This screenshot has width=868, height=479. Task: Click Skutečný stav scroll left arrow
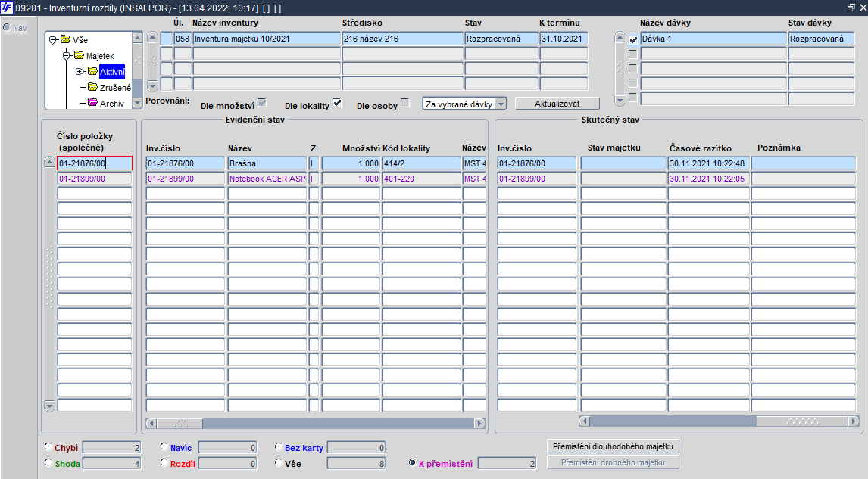pyautogui.click(x=585, y=421)
